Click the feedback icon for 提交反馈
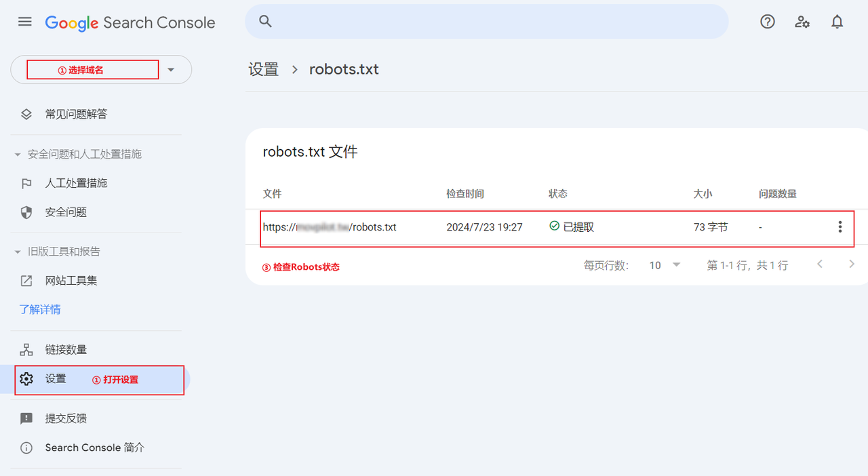The image size is (868, 476). click(26, 418)
